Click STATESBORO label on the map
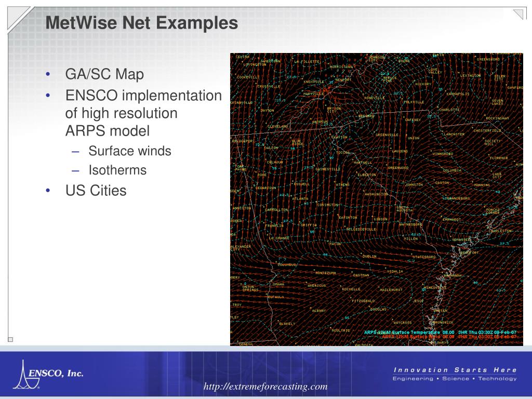This screenshot has width=532, height=399. tap(424, 257)
